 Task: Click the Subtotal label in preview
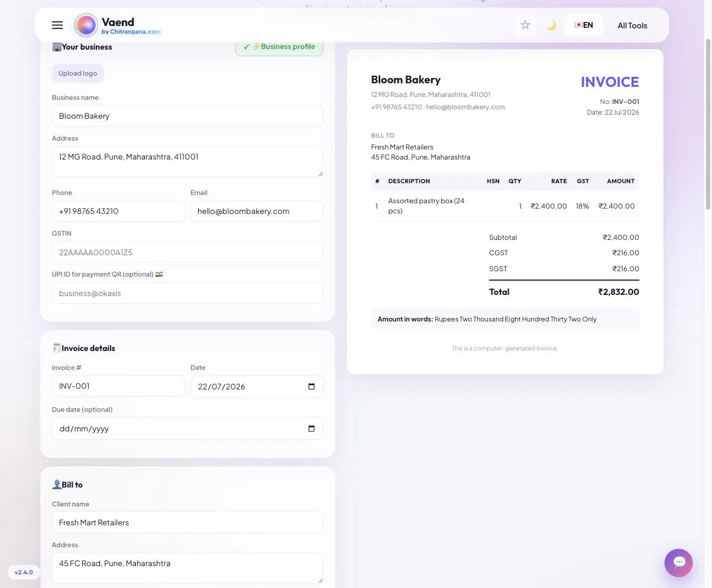pyautogui.click(x=503, y=238)
